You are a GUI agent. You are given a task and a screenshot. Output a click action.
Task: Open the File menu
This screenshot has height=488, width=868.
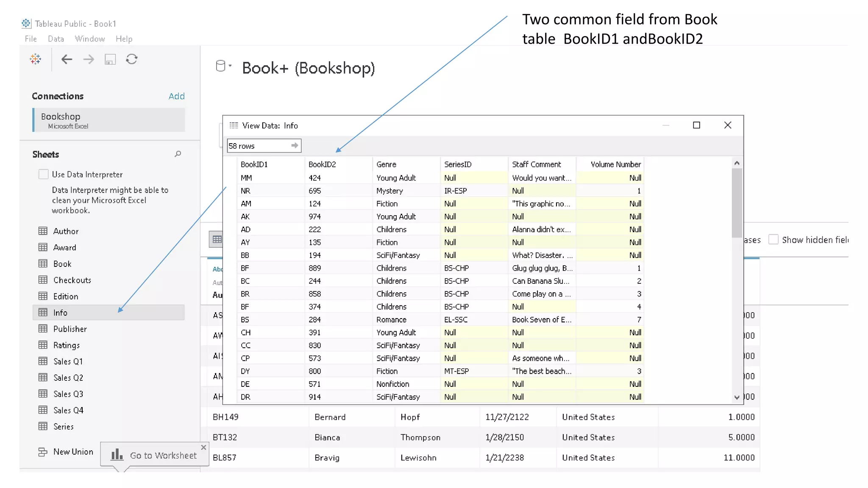coord(31,39)
